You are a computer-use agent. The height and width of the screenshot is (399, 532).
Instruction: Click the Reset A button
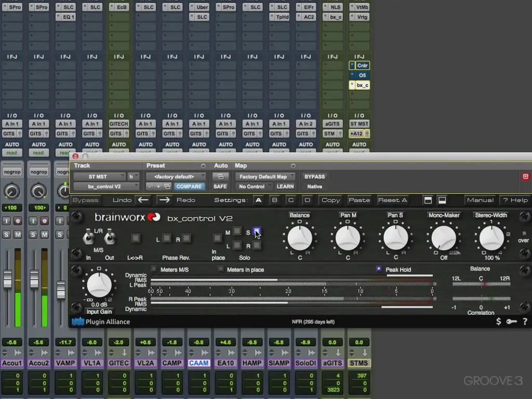393,200
